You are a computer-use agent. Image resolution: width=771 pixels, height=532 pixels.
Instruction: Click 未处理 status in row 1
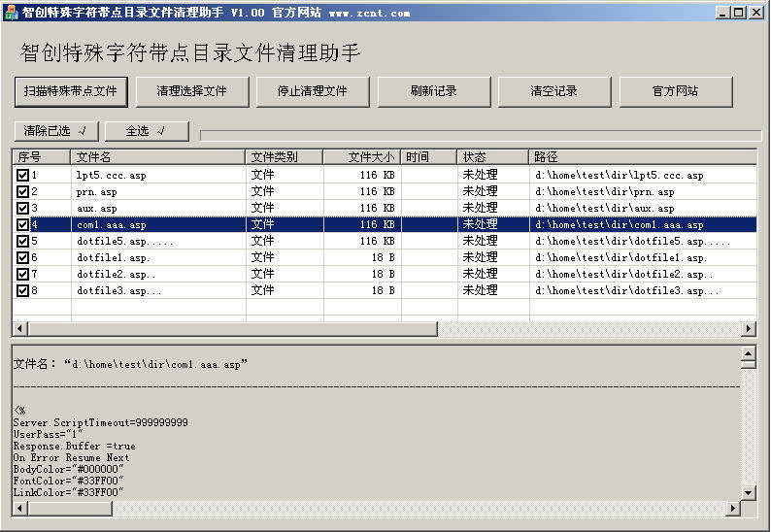tap(480, 175)
